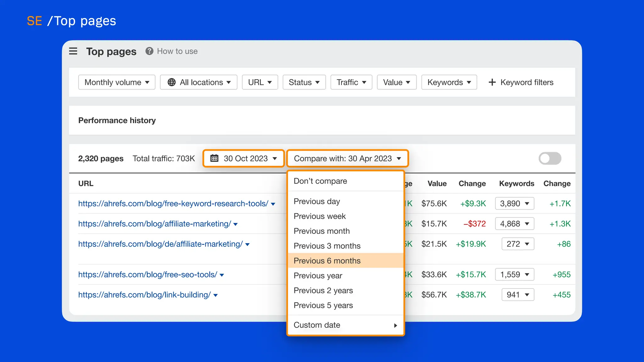Open the All locations dropdown

point(199,82)
